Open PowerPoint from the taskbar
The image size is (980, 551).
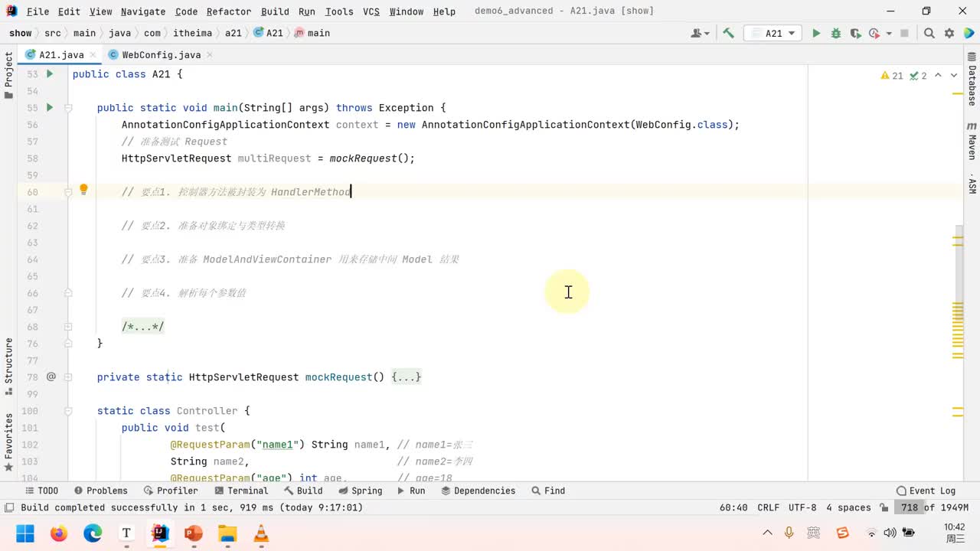194,533
